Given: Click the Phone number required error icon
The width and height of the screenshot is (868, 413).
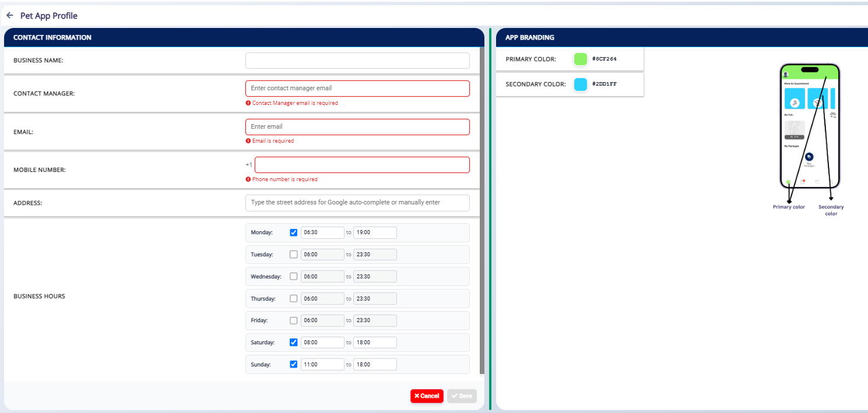Looking at the screenshot, I should point(248,179).
